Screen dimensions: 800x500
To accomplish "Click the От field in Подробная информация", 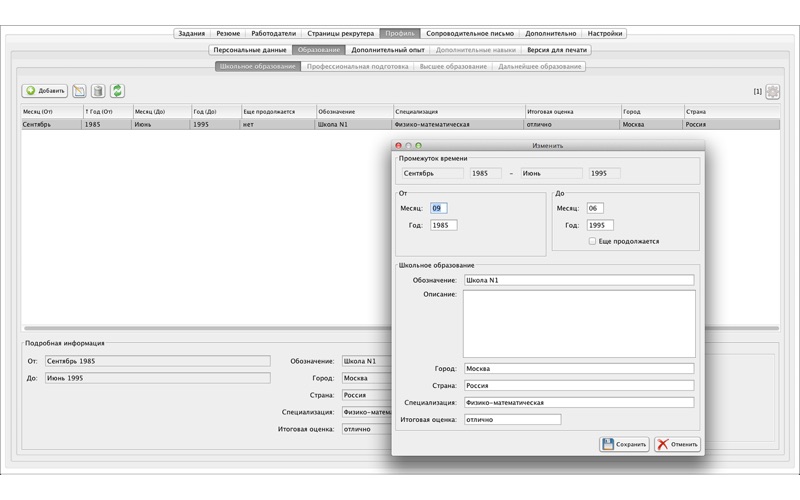I will point(158,361).
